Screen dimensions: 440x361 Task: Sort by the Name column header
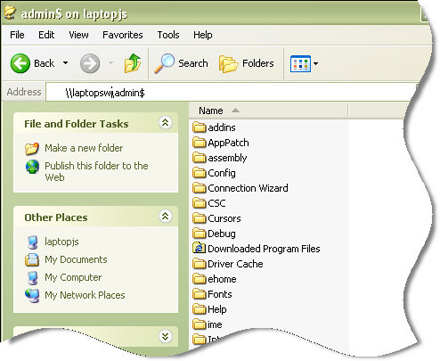pyautogui.click(x=268, y=111)
